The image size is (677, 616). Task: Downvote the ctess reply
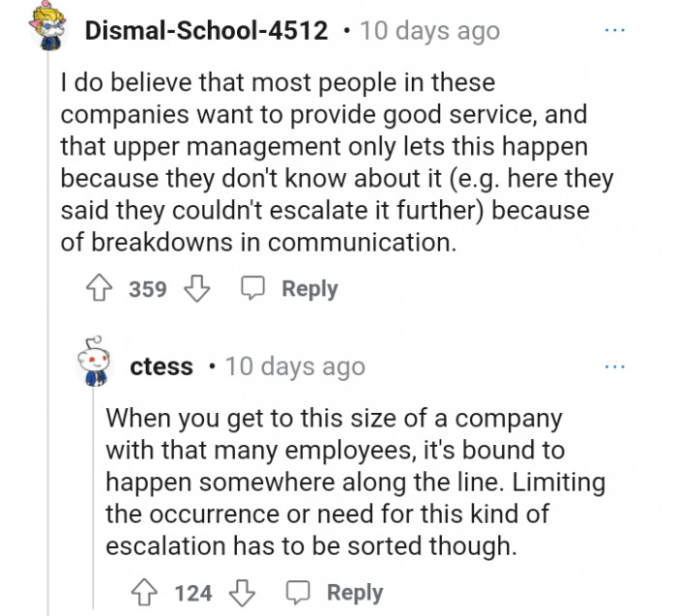pyautogui.click(x=243, y=593)
